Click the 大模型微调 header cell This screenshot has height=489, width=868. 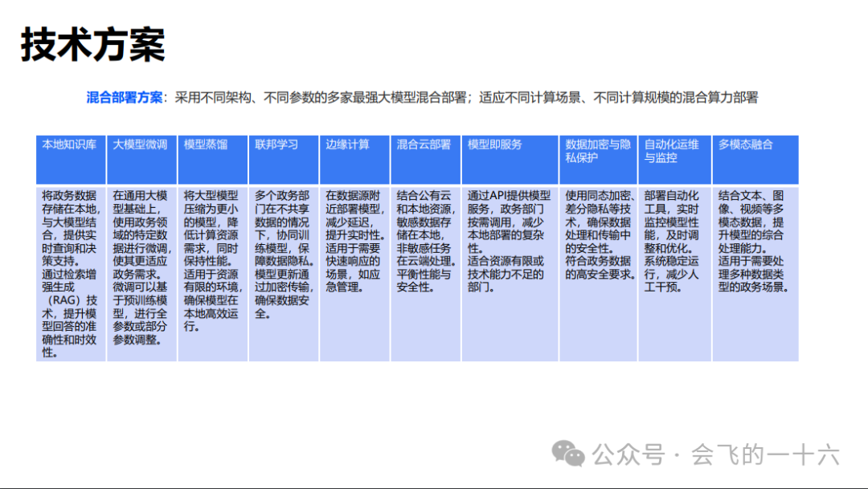pyautogui.click(x=141, y=159)
